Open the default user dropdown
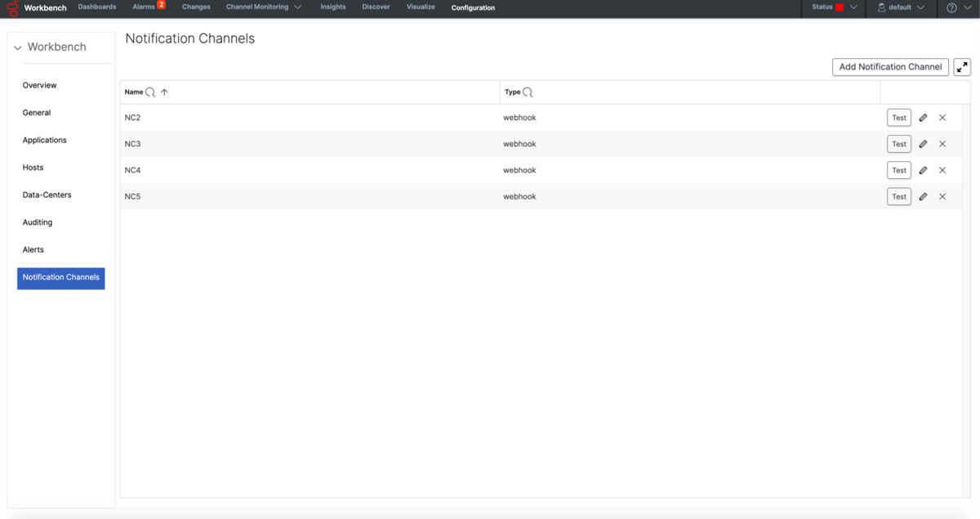Viewport: 980px width, 519px height. (x=901, y=7)
